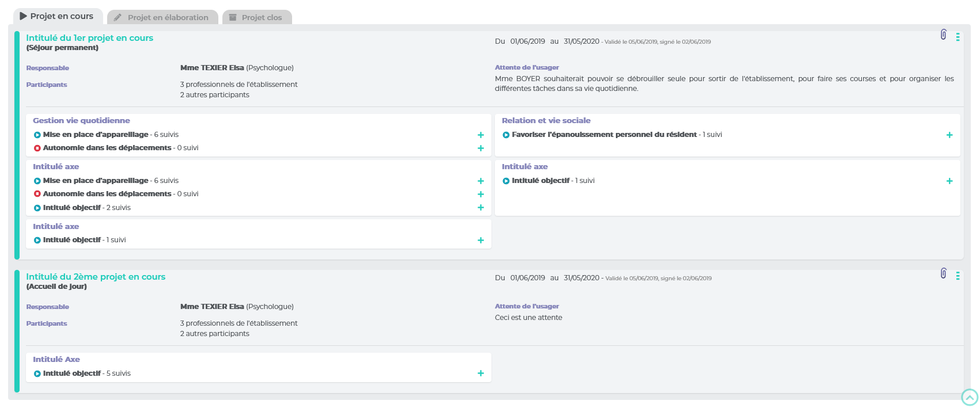Image resolution: width=980 pixels, height=408 pixels.
Task: Click the blue status icon of Favoriser l'épanouissement objective
Action: click(506, 135)
